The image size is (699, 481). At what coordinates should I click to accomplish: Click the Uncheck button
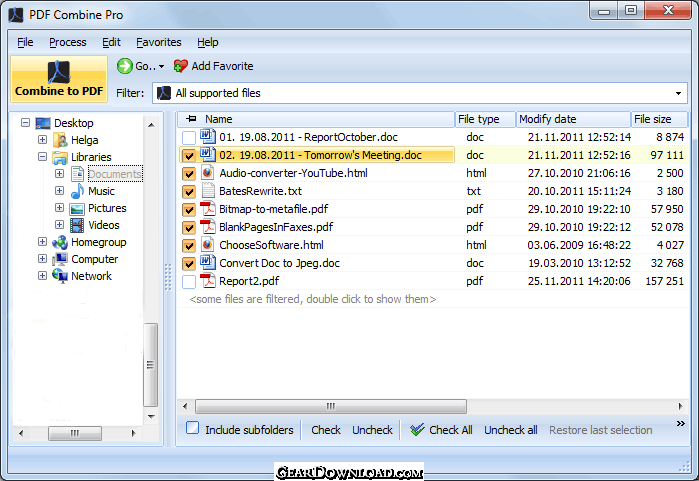(372, 430)
